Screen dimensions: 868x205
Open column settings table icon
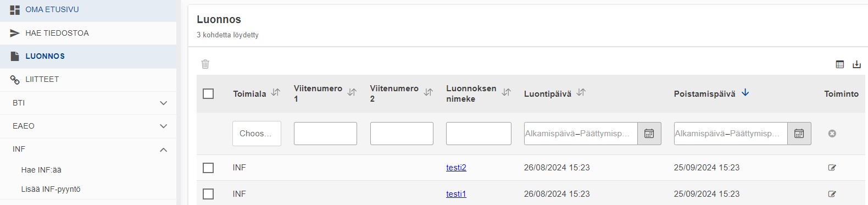pos(839,64)
